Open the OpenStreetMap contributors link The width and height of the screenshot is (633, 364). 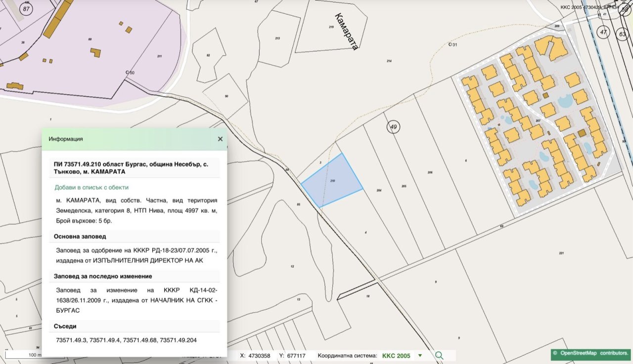591,354
